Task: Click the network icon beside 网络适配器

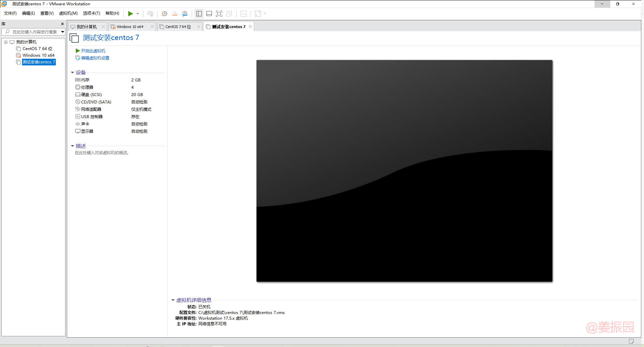Action: click(x=78, y=109)
